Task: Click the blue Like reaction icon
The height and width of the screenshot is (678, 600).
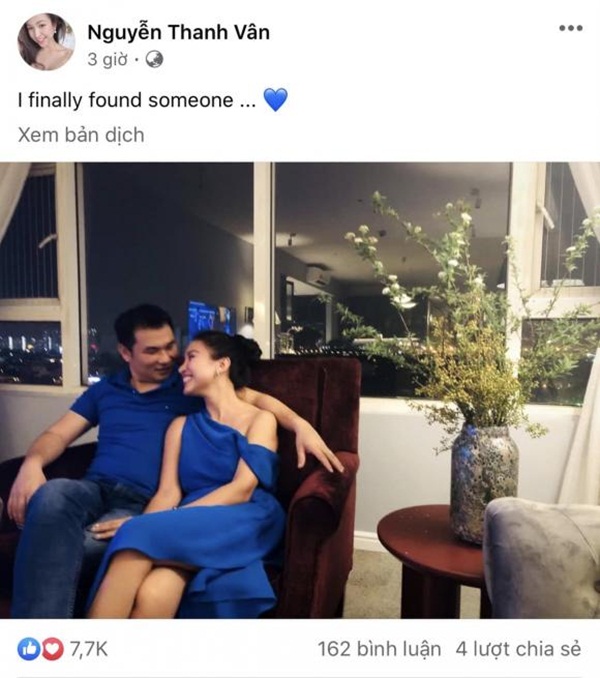Action: coord(29,649)
